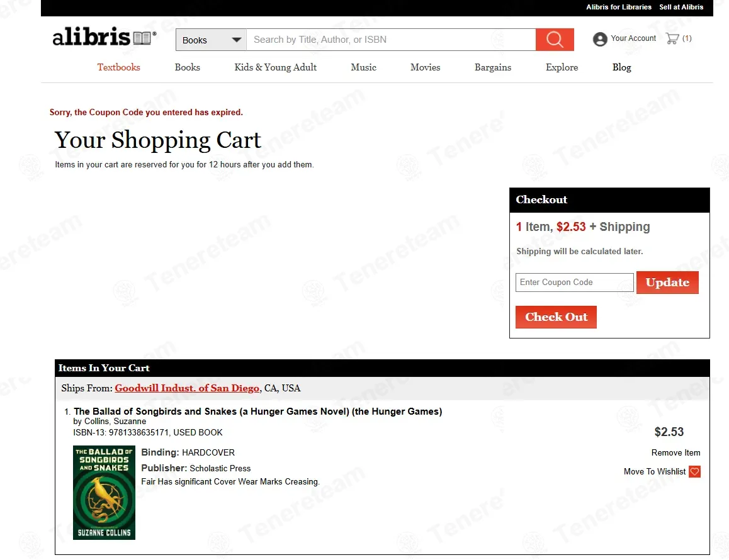The image size is (729, 560).
Task: Click the item price $2.53 in cart row
Action: tap(669, 432)
